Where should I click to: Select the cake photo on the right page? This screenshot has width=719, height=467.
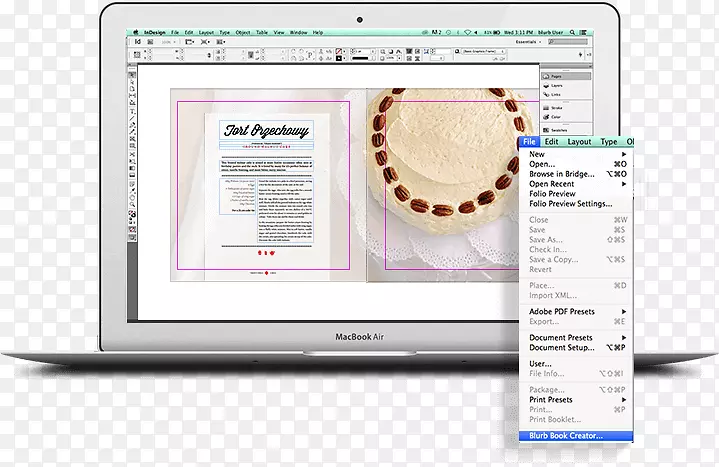pyautogui.click(x=453, y=183)
